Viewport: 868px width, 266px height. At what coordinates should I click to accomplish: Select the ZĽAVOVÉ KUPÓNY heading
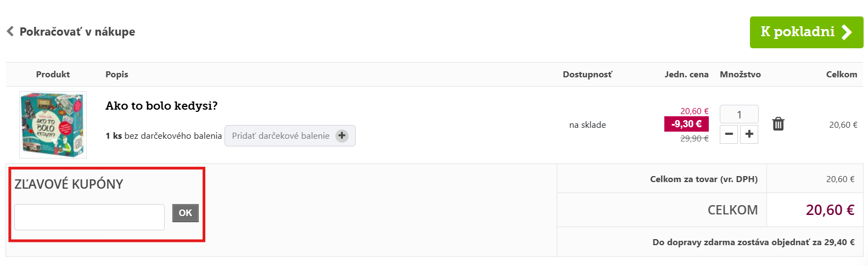pos(69,184)
